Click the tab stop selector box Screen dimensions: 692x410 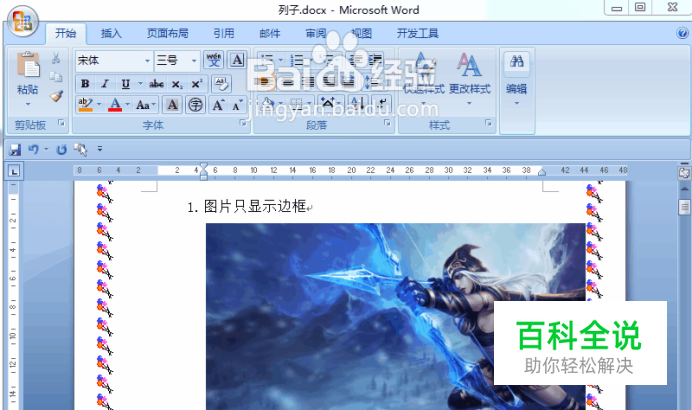[x=14, y=171]
